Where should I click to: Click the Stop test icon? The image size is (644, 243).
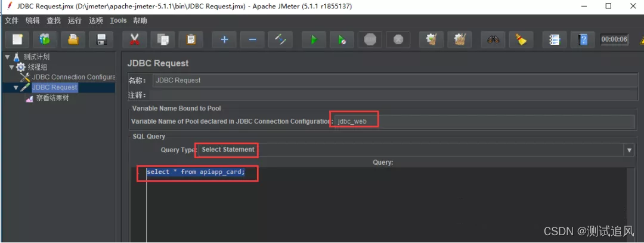(x=370, y=39)
